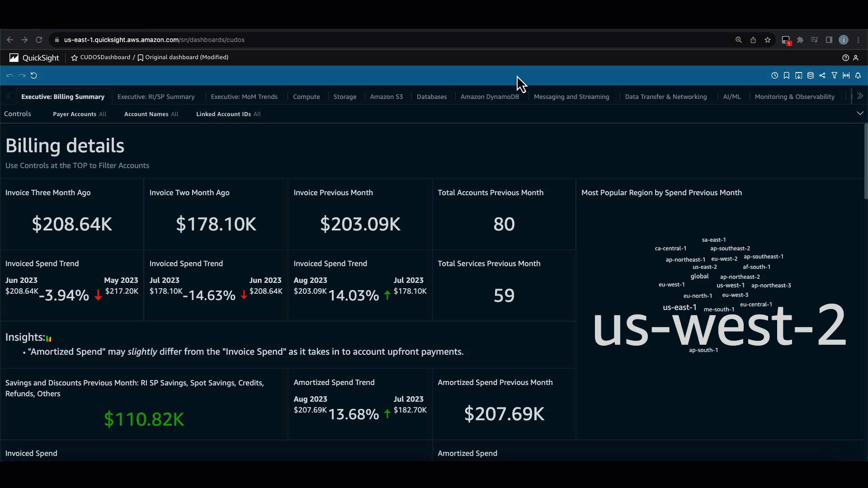Open the datasets database icon
The image size is (868, 488).
pos(811,75)
